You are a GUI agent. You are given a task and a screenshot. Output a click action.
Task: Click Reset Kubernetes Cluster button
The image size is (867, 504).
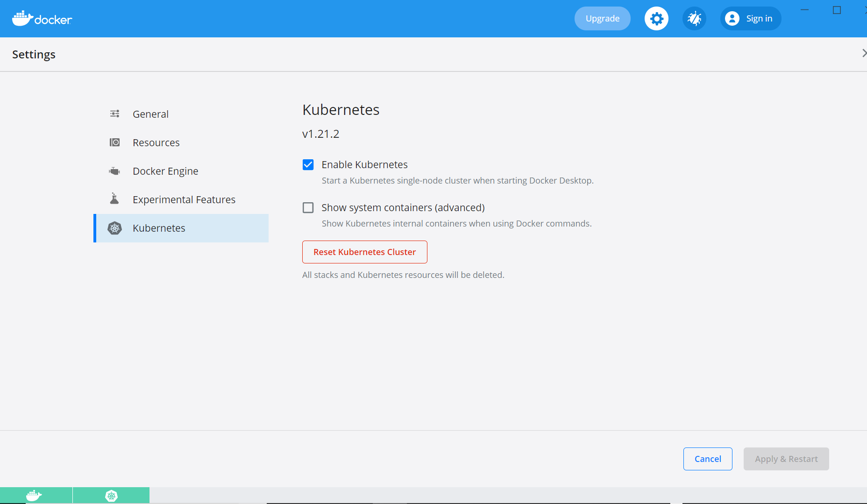(x=365, y=252)
